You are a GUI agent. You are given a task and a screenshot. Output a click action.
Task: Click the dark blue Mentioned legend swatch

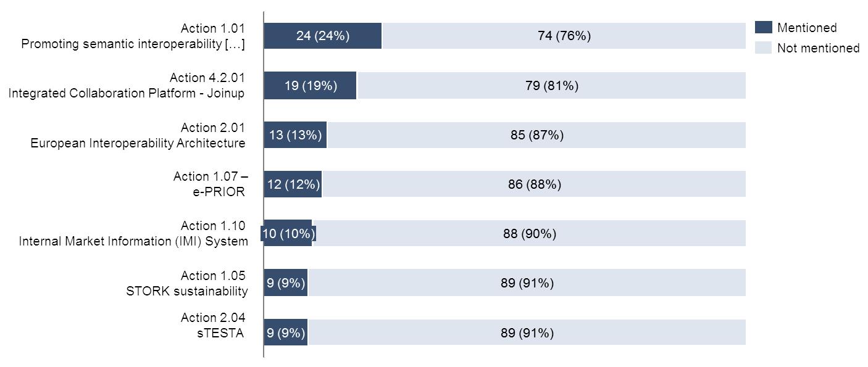tap(764, 28)
